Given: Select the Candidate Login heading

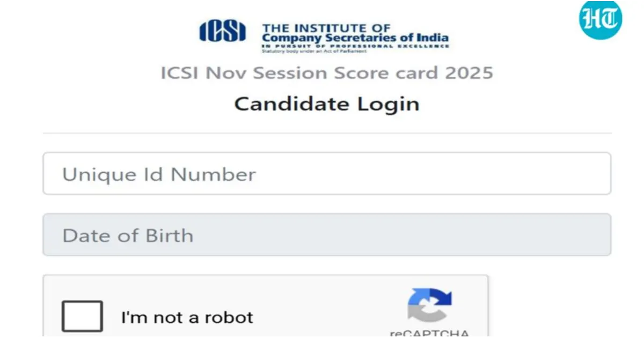Looking at the screenshot, I should click(x=326, y=104).
